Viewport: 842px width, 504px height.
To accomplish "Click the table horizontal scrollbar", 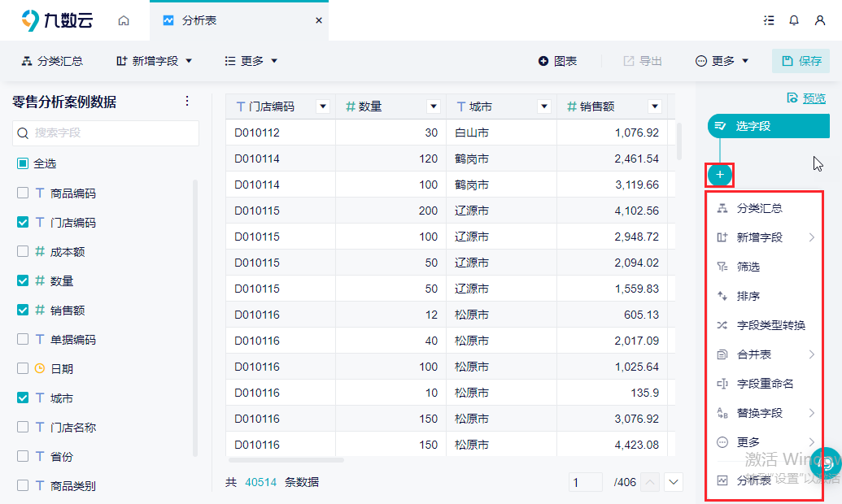I will tap(286, 460).
